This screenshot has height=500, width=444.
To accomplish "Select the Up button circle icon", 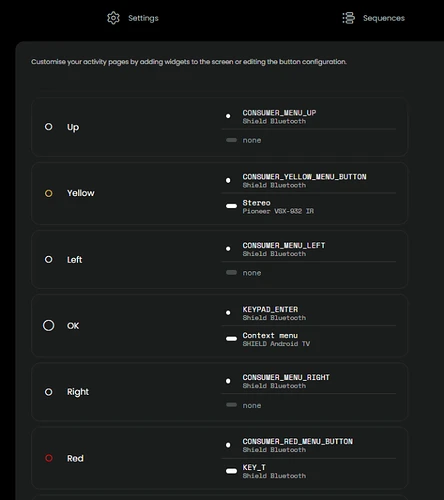I will [x=49, y=127].
